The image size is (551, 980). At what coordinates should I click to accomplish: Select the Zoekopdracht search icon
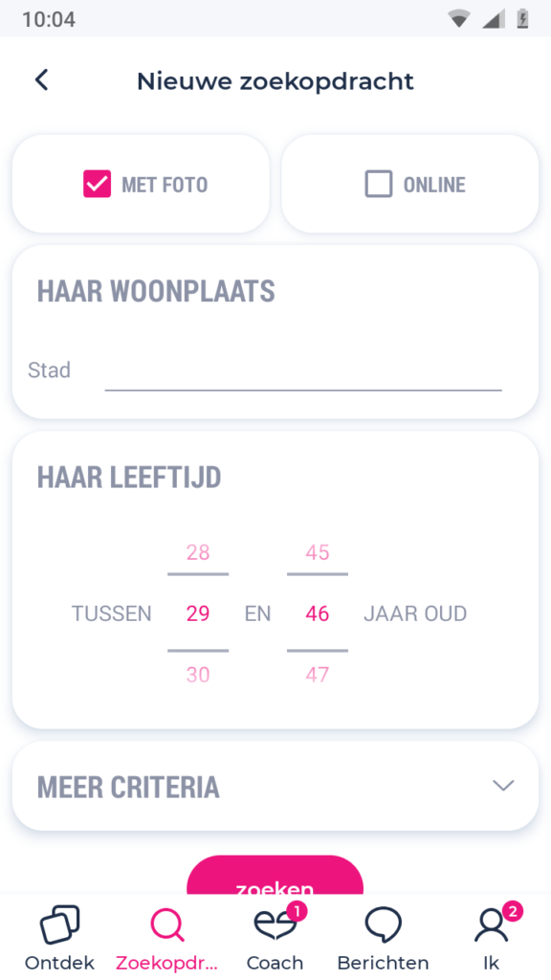point(166,924)
